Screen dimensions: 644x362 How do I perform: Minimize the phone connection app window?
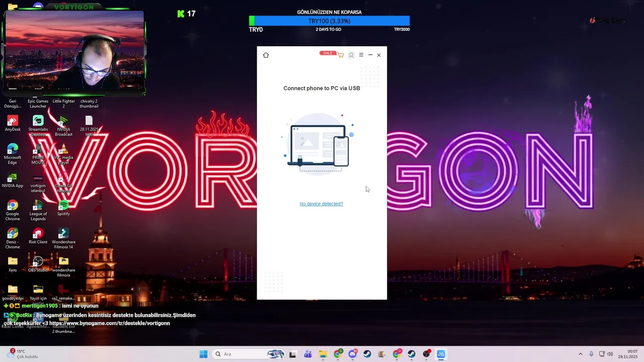click(x=370, y=55)
